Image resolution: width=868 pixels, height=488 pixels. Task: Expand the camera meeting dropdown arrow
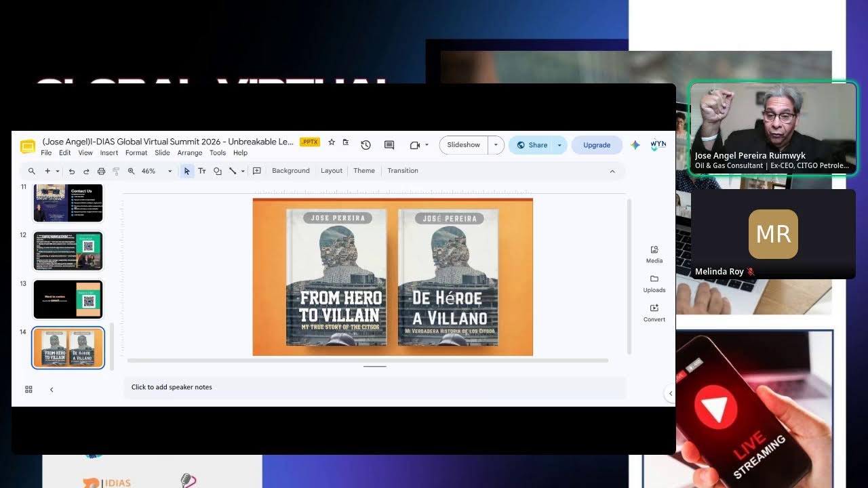pyautogui.click(x=426, y=145)
